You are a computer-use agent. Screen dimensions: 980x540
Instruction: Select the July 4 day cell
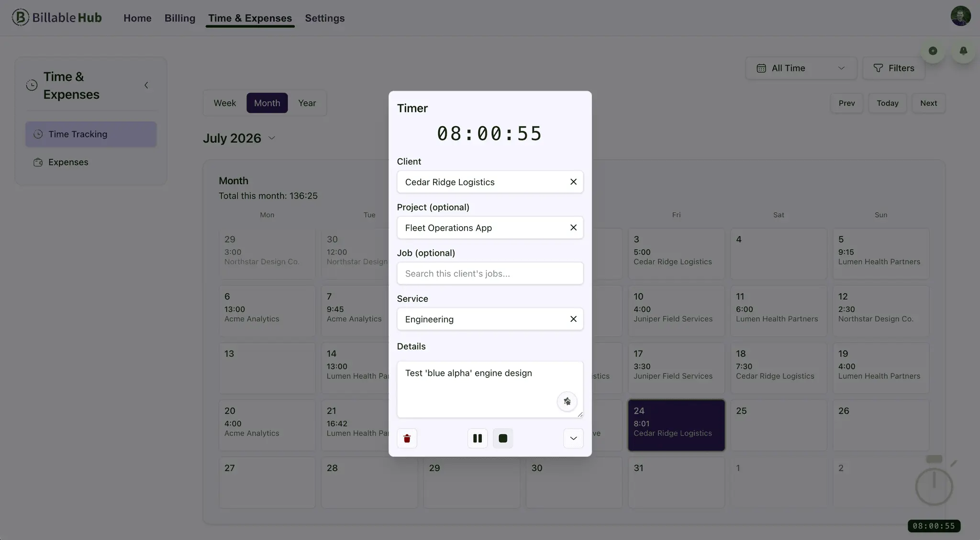[779, 254]
